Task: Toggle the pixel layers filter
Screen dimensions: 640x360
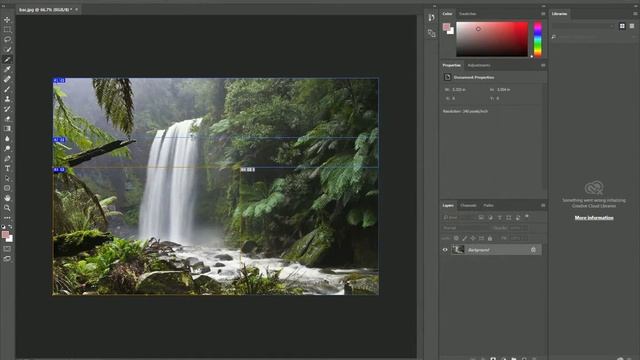Action: tap(481, 218)
